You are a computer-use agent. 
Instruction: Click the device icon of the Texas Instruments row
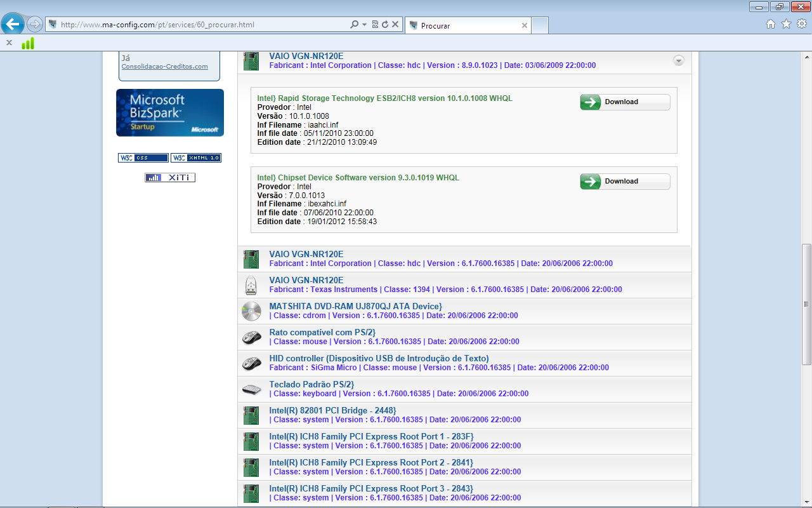(x=251, y=285)
